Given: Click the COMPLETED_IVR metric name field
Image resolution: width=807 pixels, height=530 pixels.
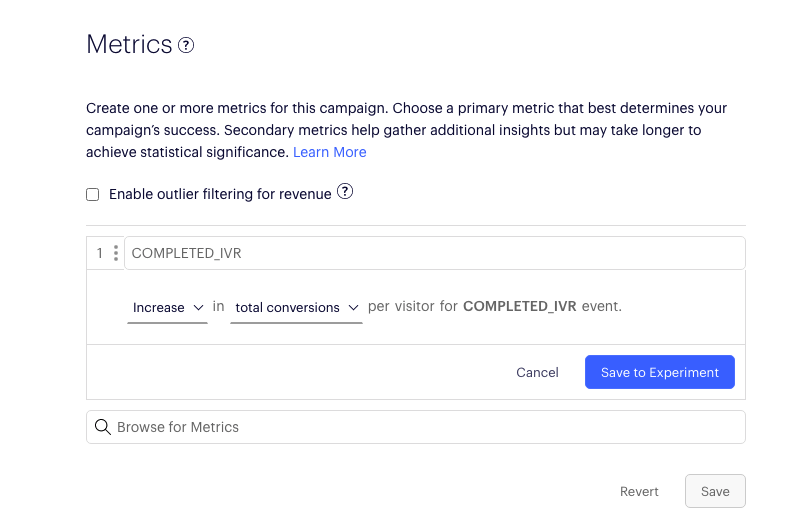Looking at the screenshot, I should coord(435,253).
